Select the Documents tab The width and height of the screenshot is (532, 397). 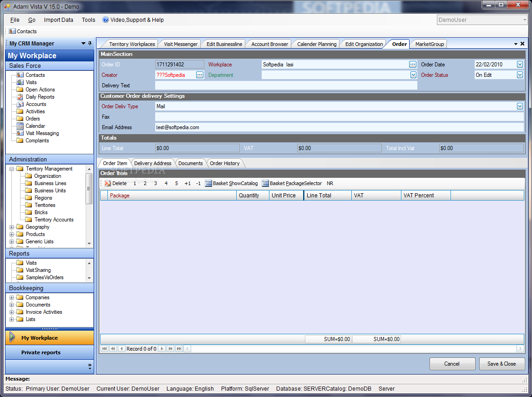(190, 163)
